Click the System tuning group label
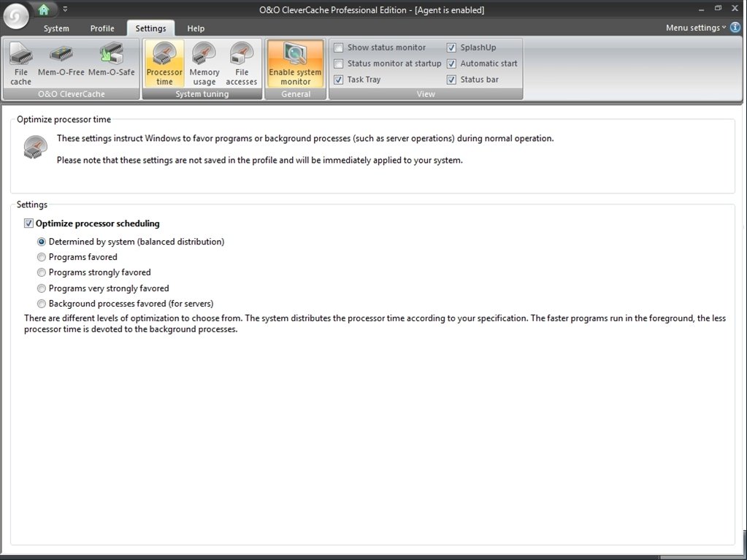The height and width of the screenshot is (560, 747). click(202, 93)
